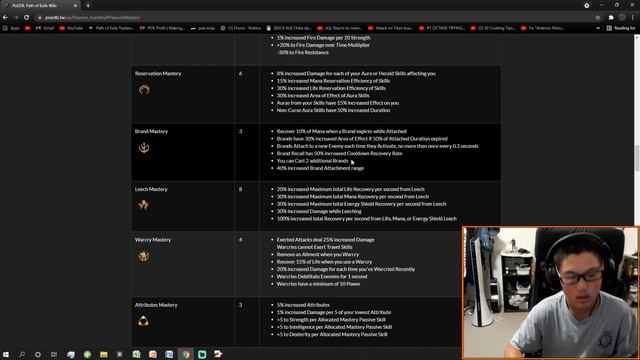Screen dimensions: 640x360
Task: Open the Windows Start menu
Action: tap(6, 354)
